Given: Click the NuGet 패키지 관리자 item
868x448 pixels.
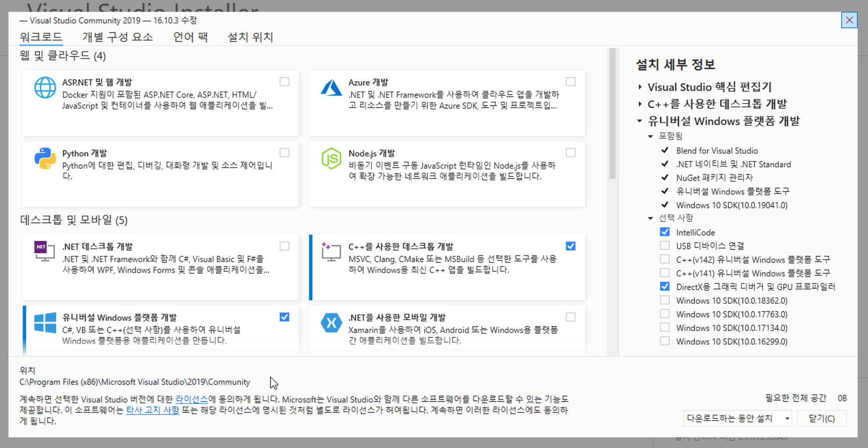Looking at the screenshot, I should (714, 178).
